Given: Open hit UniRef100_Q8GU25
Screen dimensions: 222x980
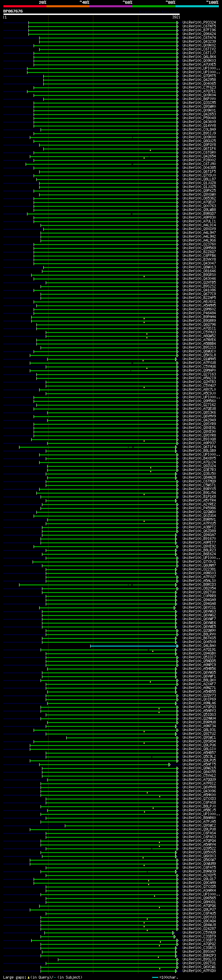Looking at the screenshot, I should [x=199, y=141].
